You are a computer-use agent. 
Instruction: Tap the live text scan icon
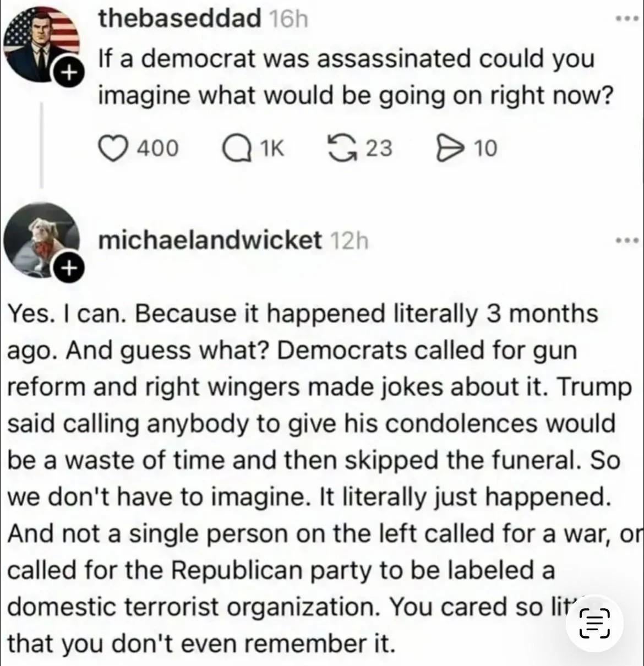(595, 624)
